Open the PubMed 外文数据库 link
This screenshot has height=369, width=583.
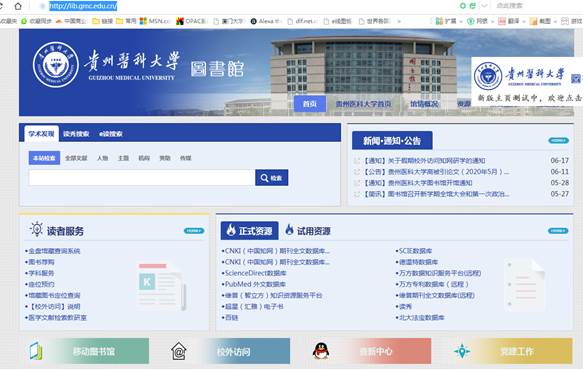click(254, 284)
